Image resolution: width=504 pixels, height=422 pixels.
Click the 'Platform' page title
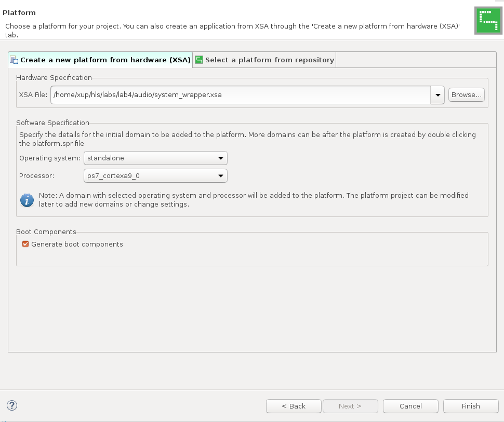[19, 12]
